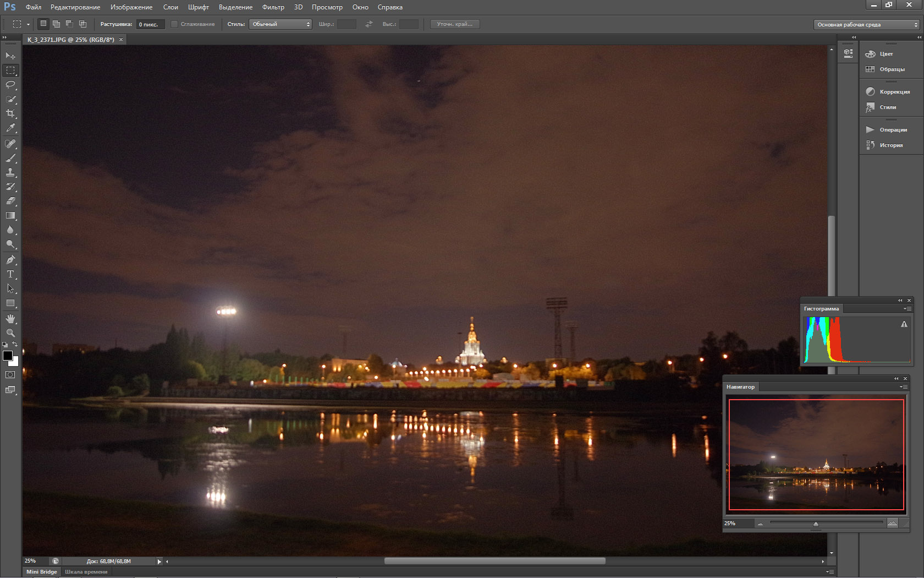Swap foreground and background colors

tap(15, 345)
